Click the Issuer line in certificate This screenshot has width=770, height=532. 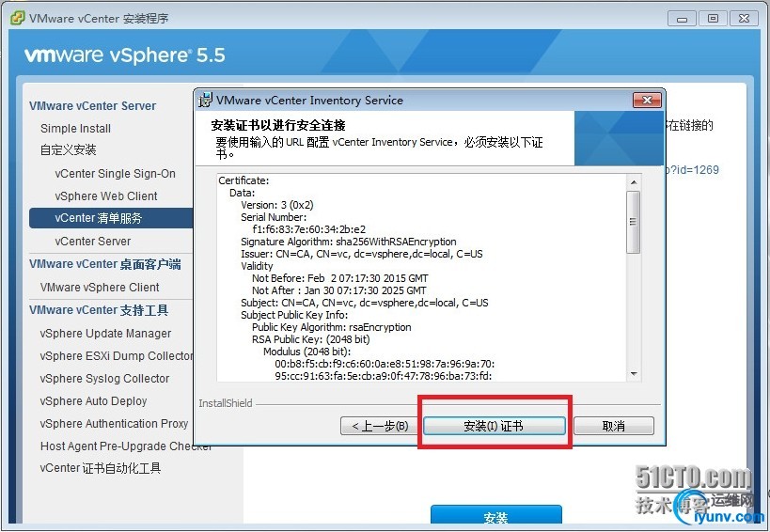click(362, 254)
